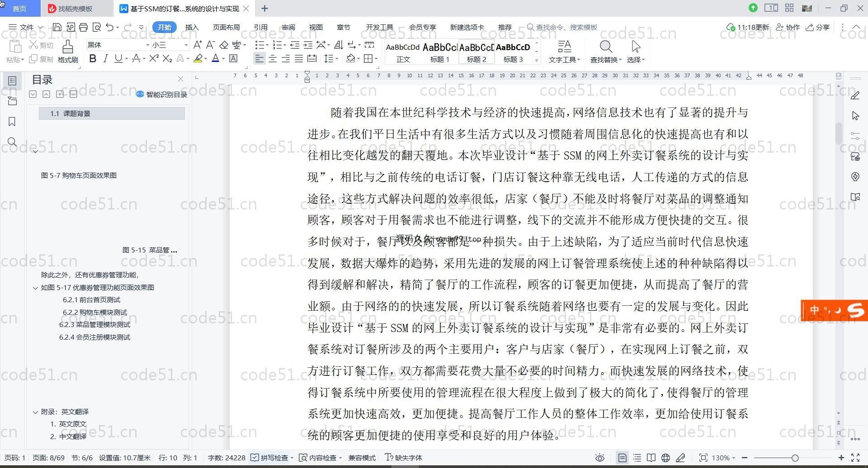Justify the paragraph text

click(x=299, y=59)
